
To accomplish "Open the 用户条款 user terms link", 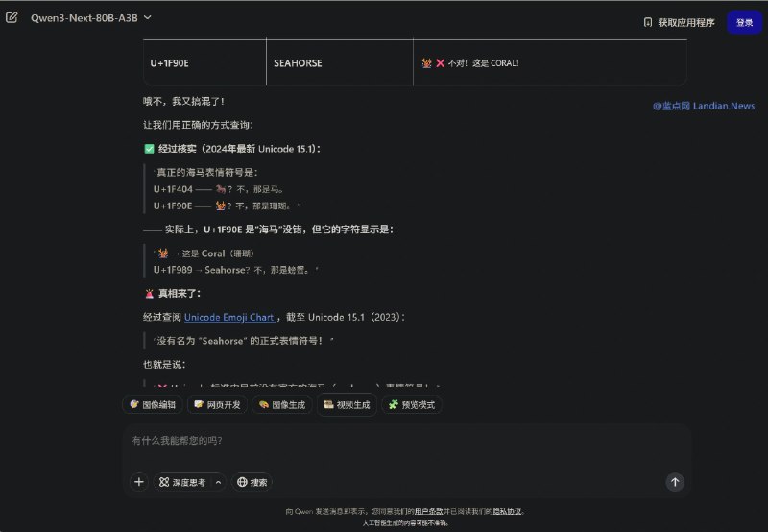I will coord(428,511).
